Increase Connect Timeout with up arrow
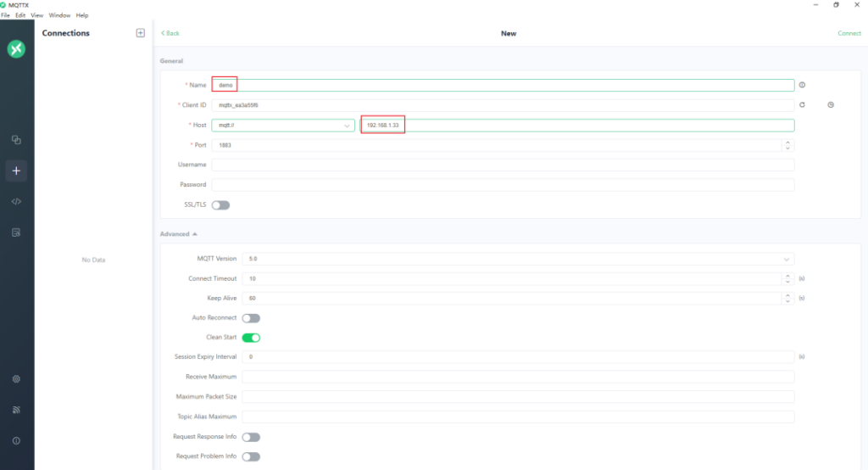 787,276
